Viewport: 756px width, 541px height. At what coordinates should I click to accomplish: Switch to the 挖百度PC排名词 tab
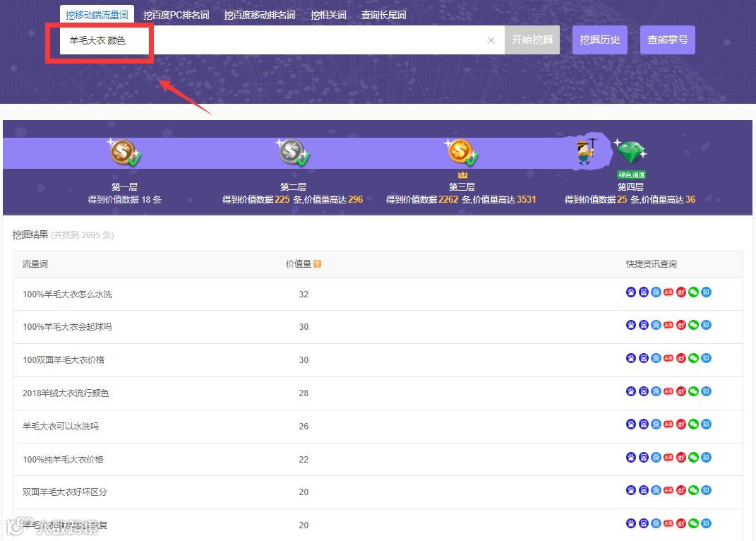click(x=175, y=13)
